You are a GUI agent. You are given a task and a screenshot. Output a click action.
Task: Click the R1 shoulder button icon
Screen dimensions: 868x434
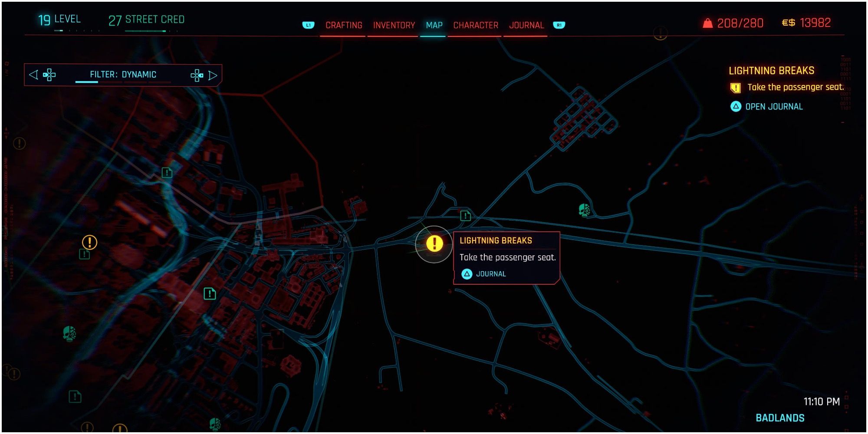(x=559, y=25)
